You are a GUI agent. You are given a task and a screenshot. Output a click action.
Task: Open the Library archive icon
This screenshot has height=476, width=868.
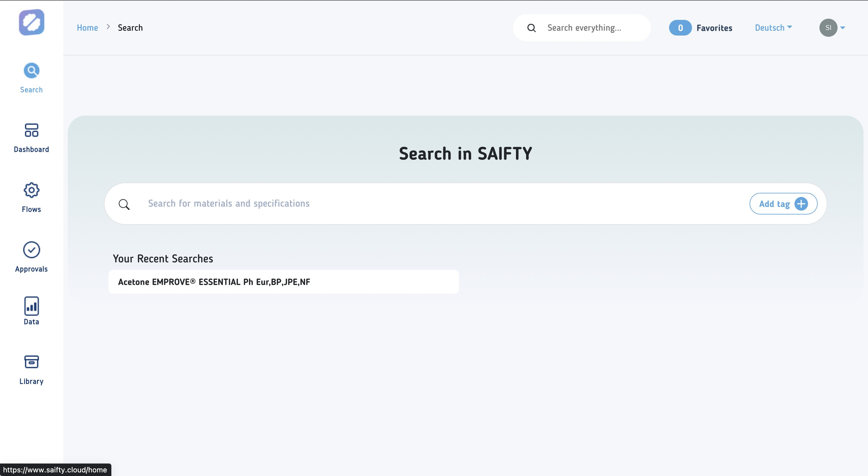pos(31,362)
